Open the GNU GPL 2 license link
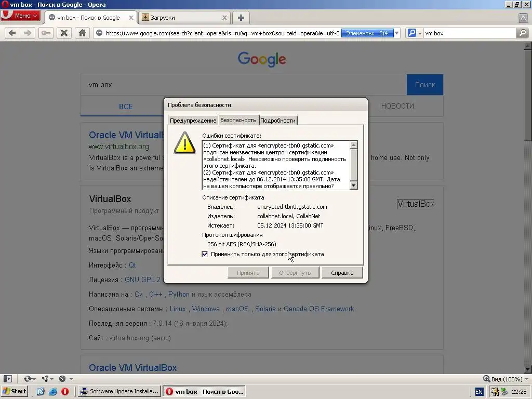 click(142, 280)
